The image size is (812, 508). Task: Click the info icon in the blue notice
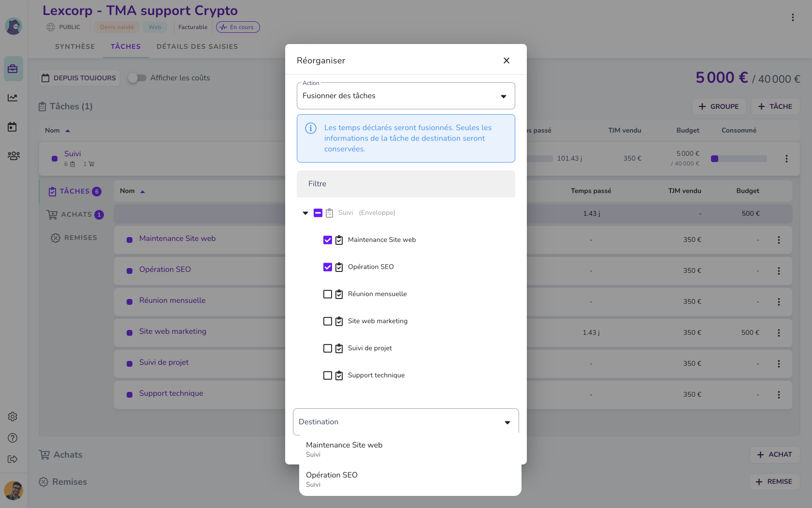click(311, 128)
